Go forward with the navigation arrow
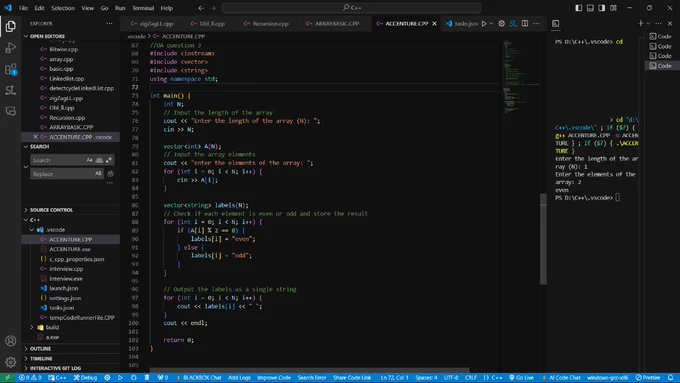Viewport: 680px width, 383px height. pos(213,8)
